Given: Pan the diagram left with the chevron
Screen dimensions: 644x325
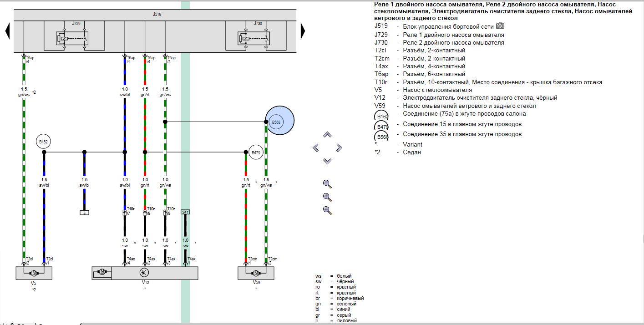Looking at the screenshot, I should tap(316, 147).
